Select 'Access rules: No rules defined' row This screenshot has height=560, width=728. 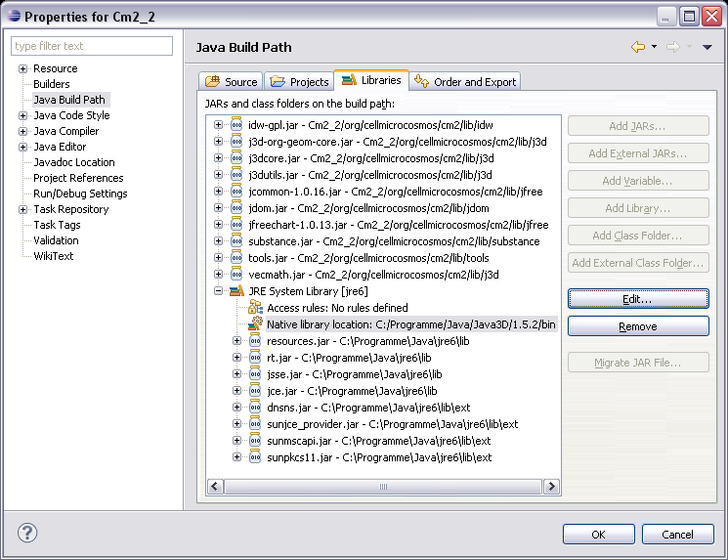click(x=337, y=308)
